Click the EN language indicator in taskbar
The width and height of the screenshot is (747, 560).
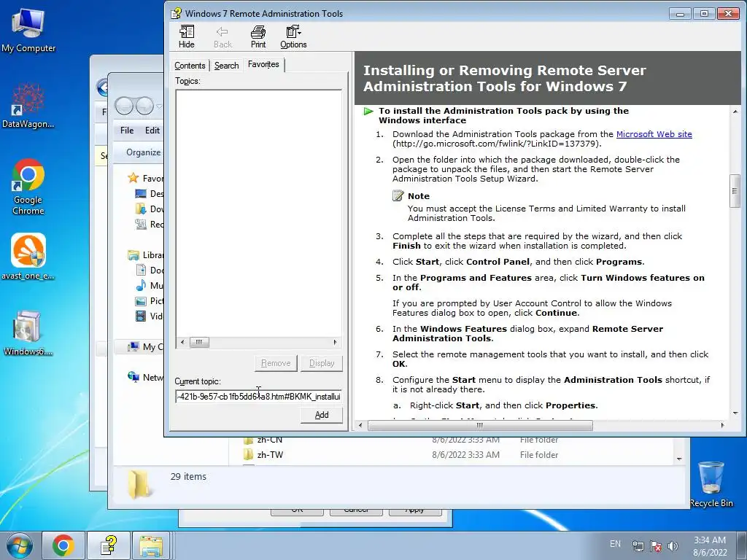click(615, 544)
